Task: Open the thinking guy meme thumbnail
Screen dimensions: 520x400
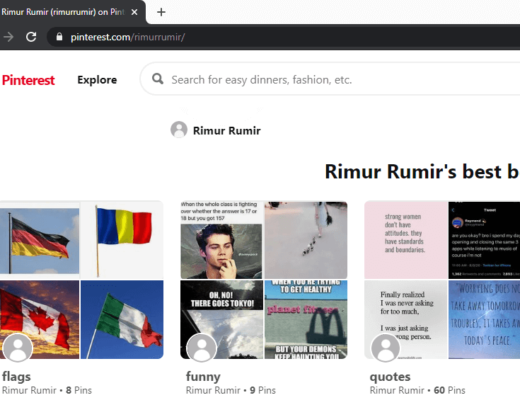Action: click(221, 239)
